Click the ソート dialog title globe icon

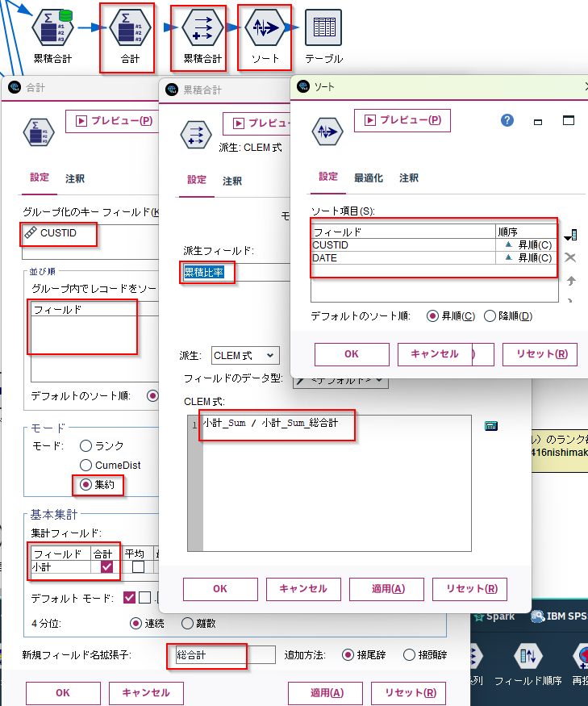point(303,86)
